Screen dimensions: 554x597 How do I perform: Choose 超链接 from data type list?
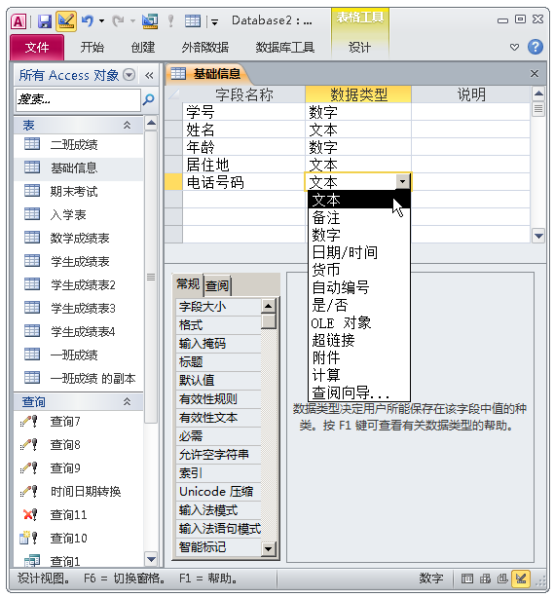(359, 340)
